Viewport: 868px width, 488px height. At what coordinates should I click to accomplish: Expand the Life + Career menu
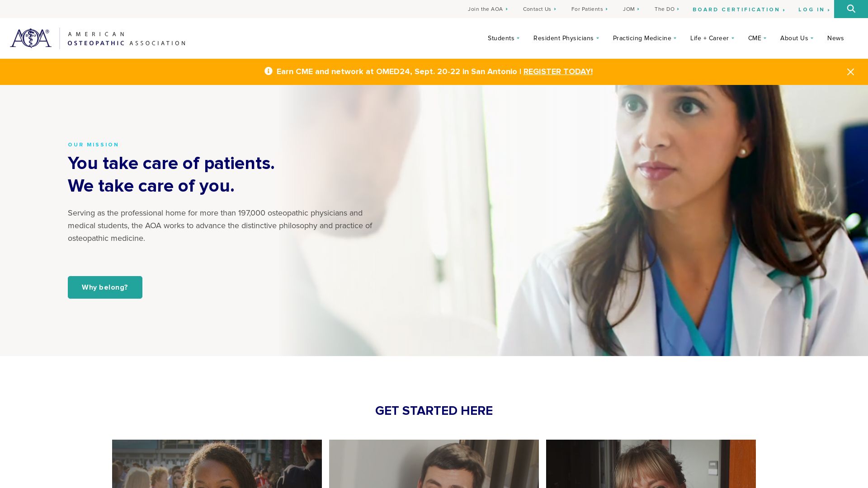[712, 38]
